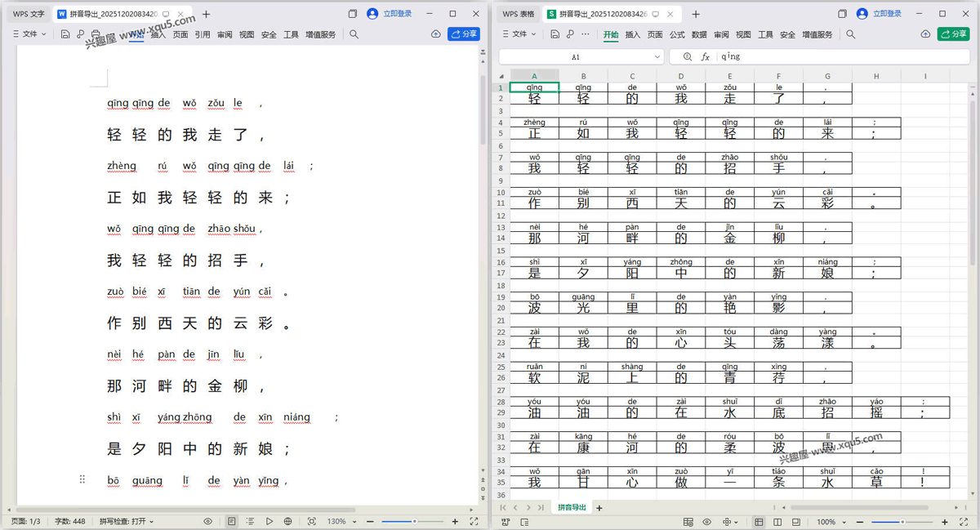
Task: Switch to the 开始 ribbon tab
Action: 612,34
